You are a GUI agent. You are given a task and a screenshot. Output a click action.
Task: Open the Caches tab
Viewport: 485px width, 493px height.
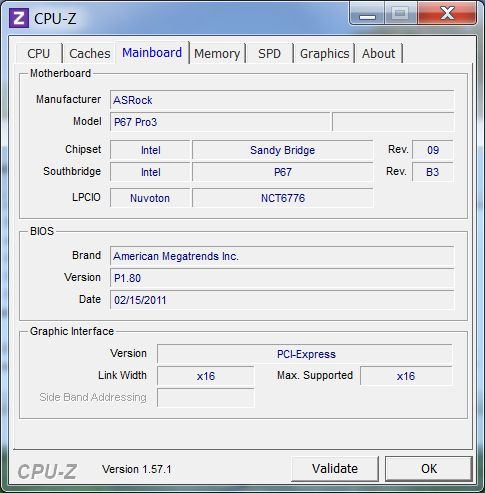click(x=90, y=53)
